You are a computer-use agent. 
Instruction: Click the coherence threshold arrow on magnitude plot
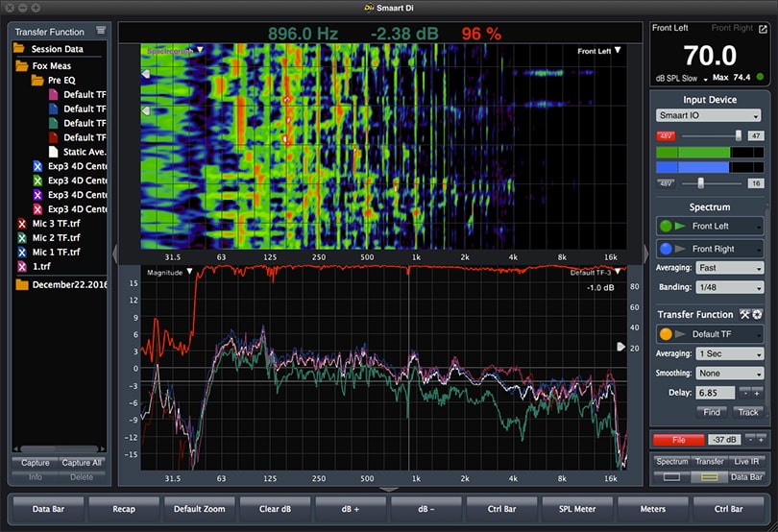(x=620, y=347)
